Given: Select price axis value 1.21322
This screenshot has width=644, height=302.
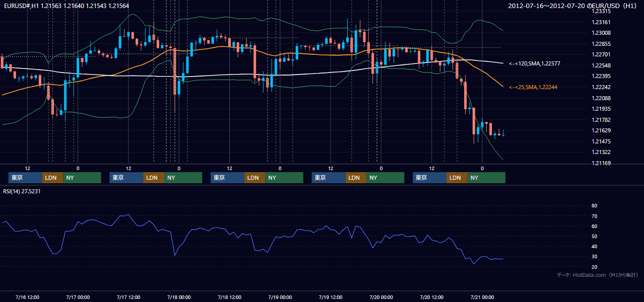Looking at the screenshot, I should point(601,152).
